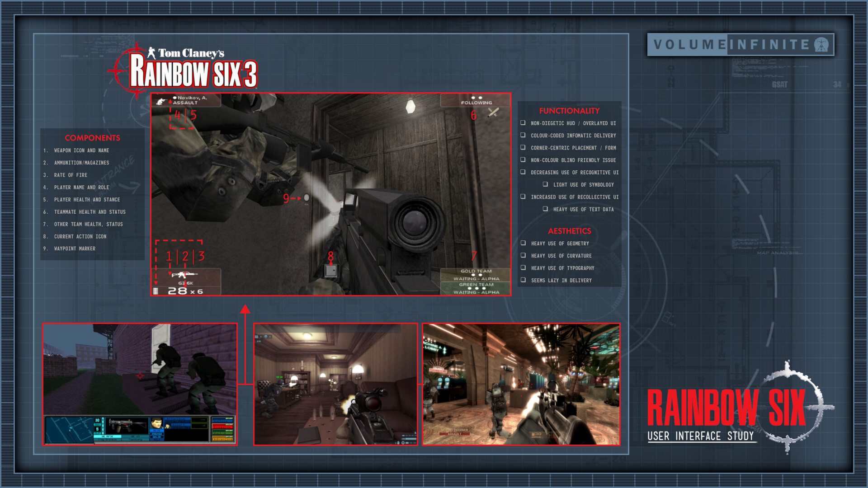Open the AESTHETICS section header
868x488 pixels.
[569, 231]
